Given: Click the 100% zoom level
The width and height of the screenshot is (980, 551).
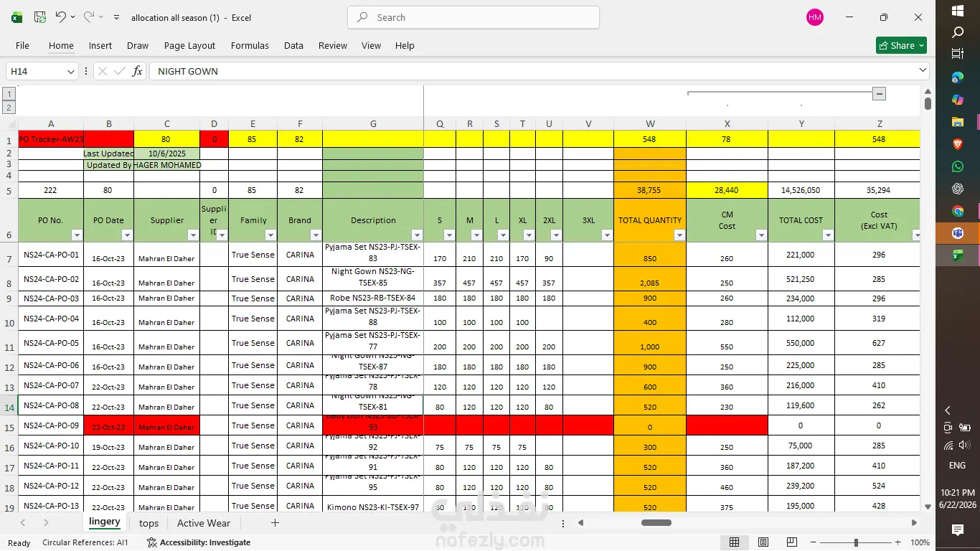Looking at the screenshot, I should click(920, 542).
